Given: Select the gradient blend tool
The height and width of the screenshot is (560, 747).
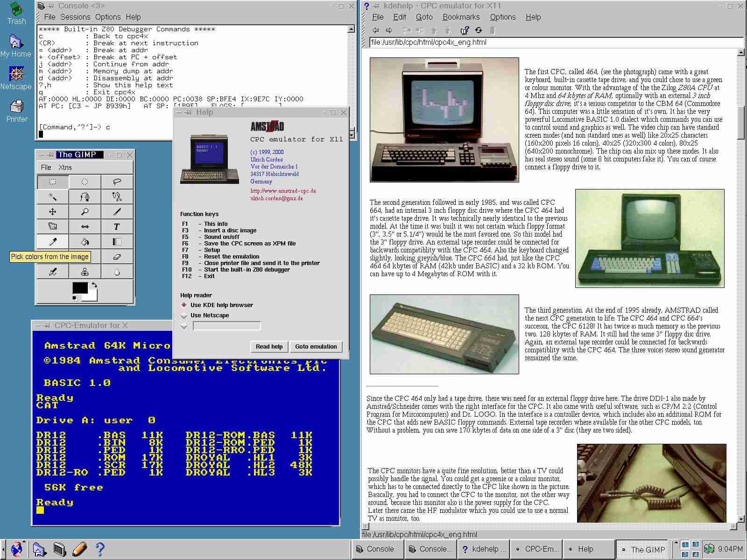Looking at the screenshot, I should point(117,241).
